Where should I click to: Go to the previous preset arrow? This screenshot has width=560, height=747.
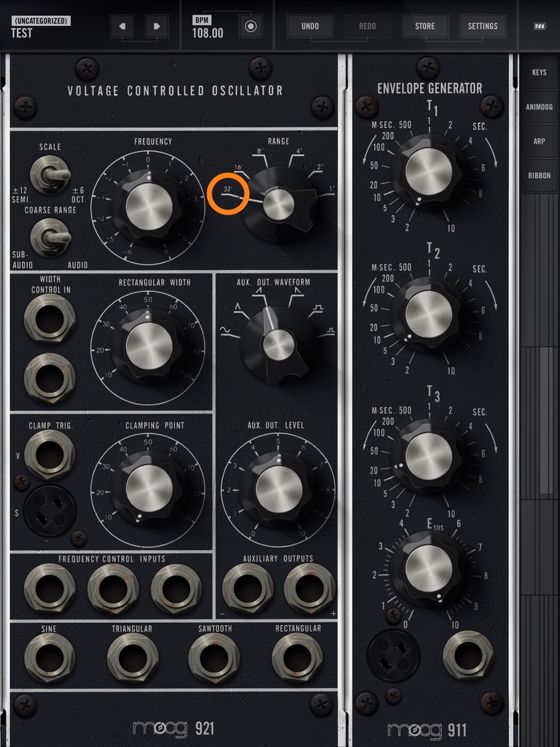122,26
